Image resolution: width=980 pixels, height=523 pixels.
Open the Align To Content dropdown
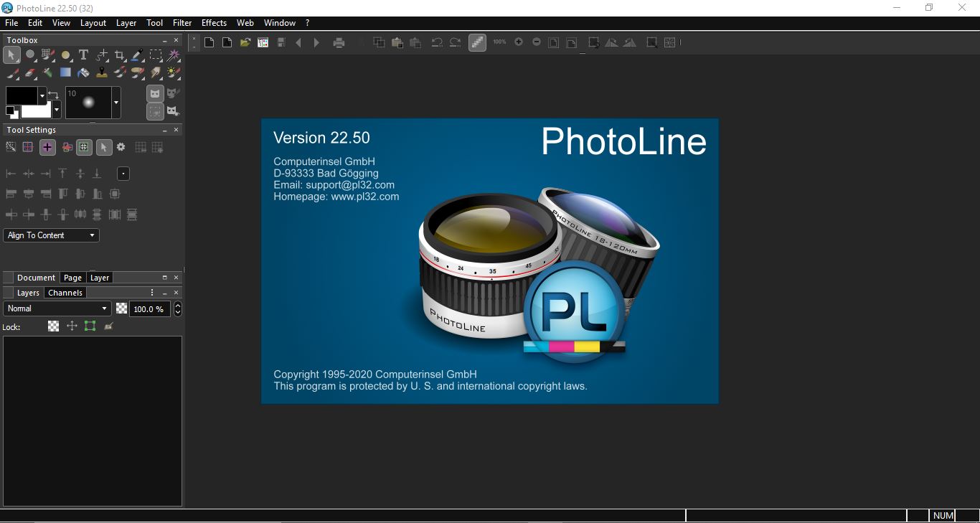click(51, 235)
